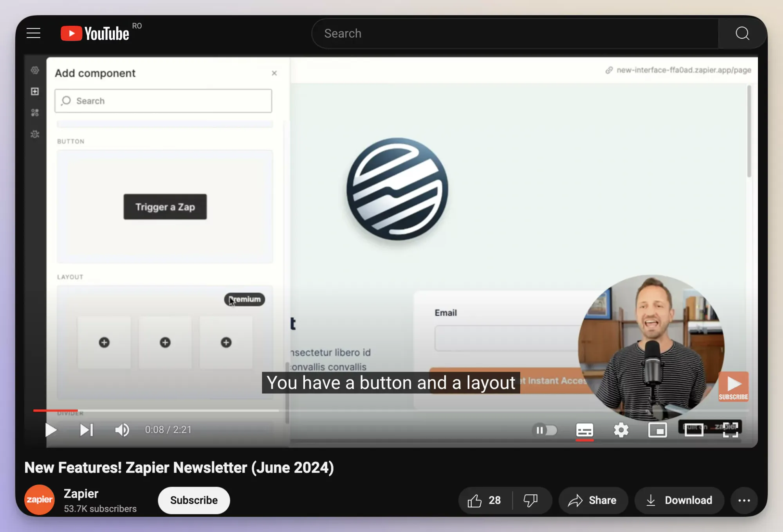Click the 0:08 / 2:21 time display
This screenshot has width=783, height=532.
pos(168,430)
